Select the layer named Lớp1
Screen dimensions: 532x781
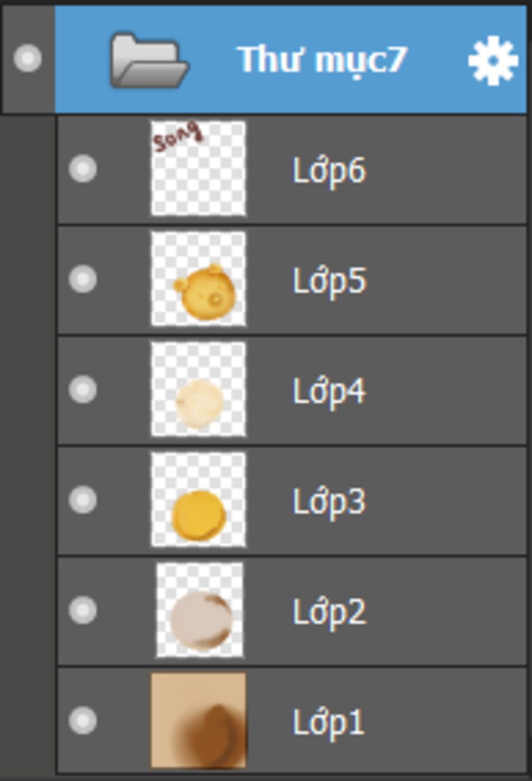[x=328, y=723]
